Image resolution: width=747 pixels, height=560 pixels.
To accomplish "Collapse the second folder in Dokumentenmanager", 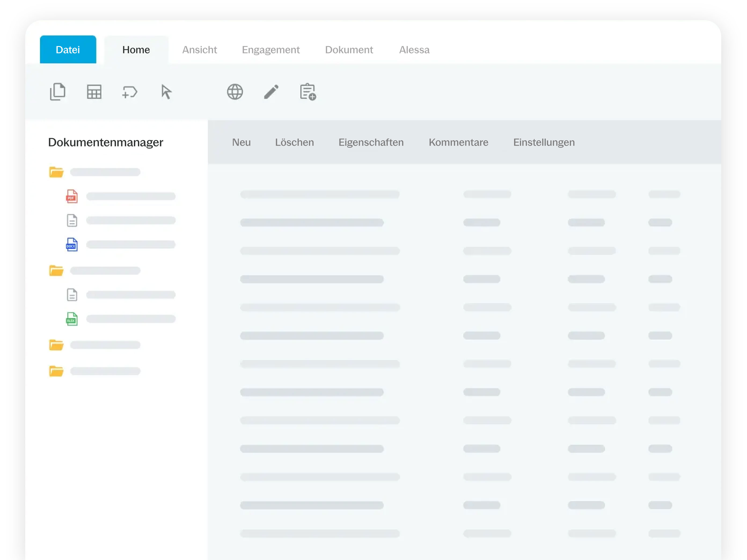I will pyautogui.click(x=56, y=270).
